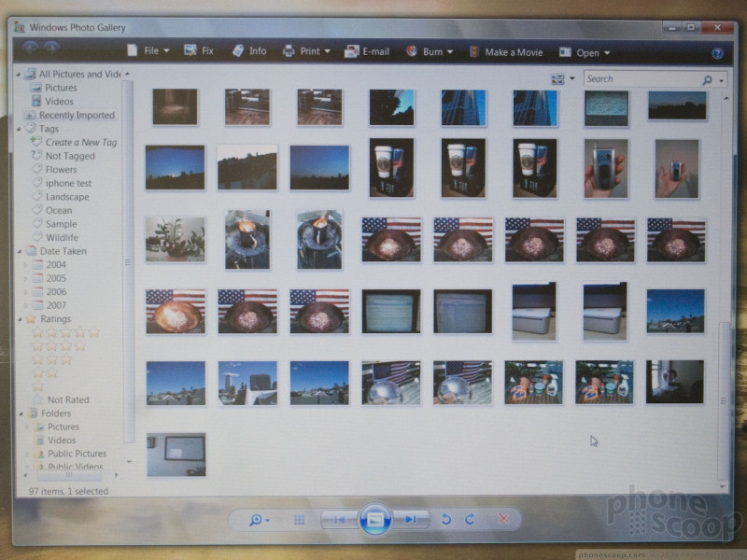Click the back navigation arrow
This screenshot has height=560, width=747.
click(31, 48)
